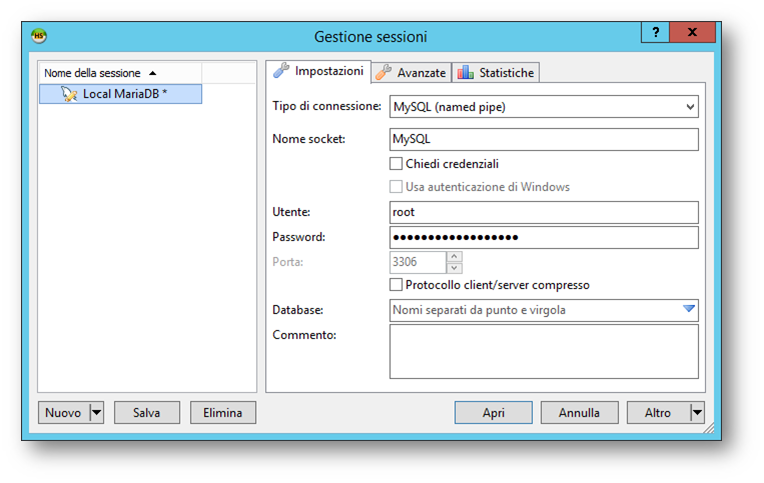The image size is (764, 483).
Task: Switch to the Avanzate tab
Action: (x=411, y=72)
